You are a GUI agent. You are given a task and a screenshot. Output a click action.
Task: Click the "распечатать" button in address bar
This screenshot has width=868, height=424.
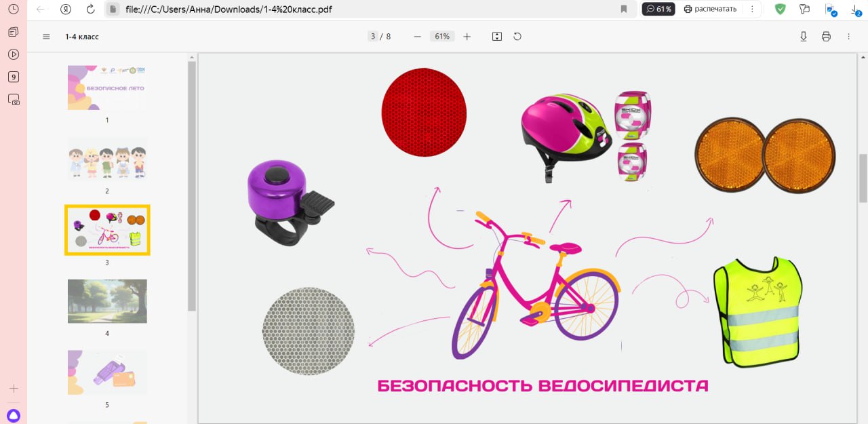coord(710,9)
